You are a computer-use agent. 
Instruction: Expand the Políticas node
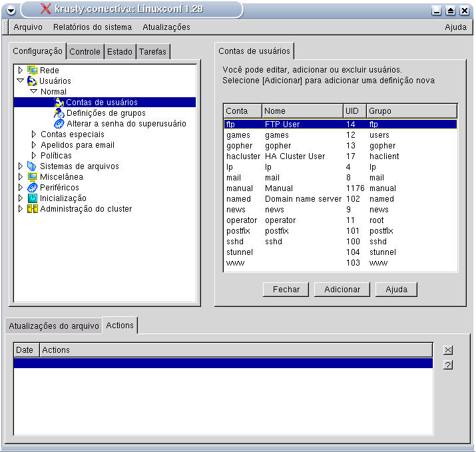34,155
